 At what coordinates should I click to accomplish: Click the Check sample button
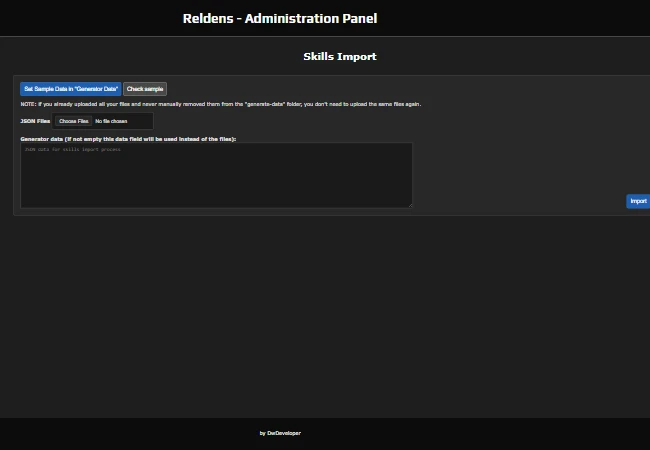145,89
